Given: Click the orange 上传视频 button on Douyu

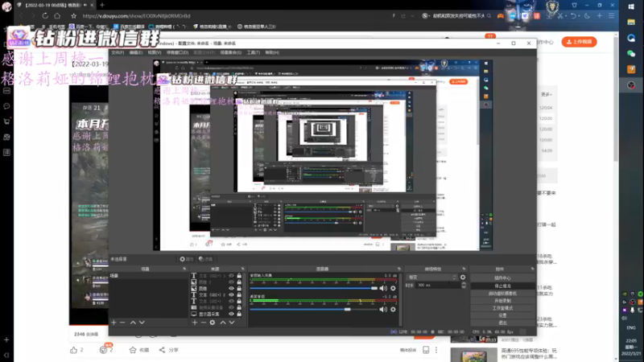Looking at the screenshot, I should 579,42.
